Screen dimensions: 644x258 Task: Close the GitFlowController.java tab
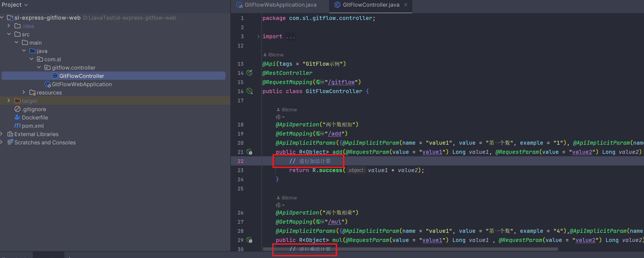pyautogui.click(x=406, y=5)
